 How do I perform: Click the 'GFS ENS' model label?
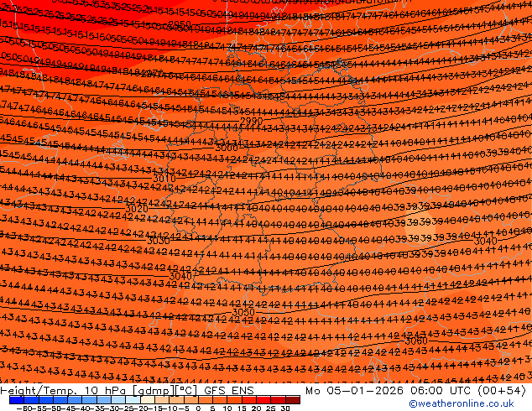pyautogui.click(x=229, y=391)
